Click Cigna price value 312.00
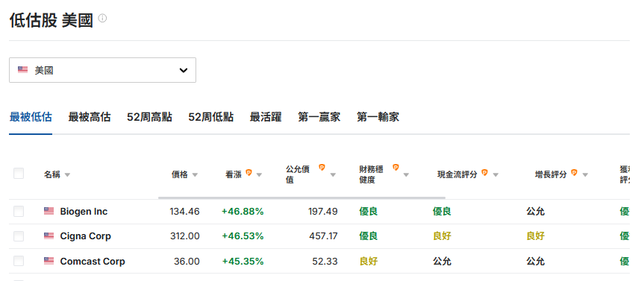 185,236
